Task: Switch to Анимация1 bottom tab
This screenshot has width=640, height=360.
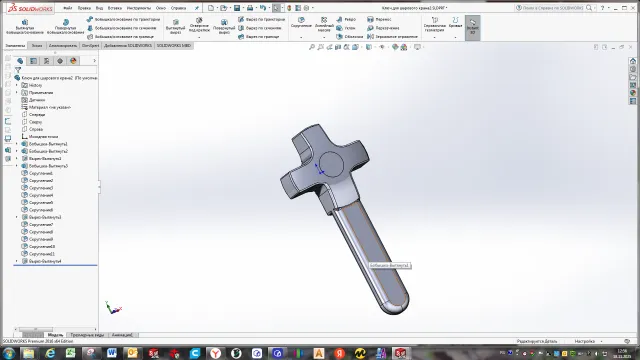Action: coord(122,335)
